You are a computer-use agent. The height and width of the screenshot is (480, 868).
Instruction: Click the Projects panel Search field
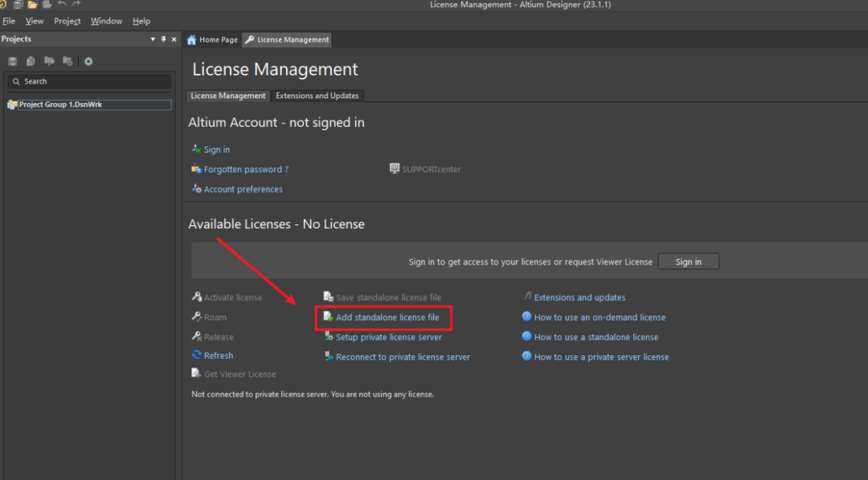click(88, 81)
